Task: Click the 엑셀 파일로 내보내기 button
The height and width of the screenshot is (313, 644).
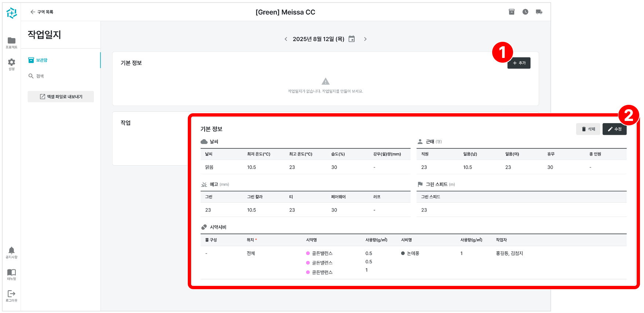Action: [x=61, y=96]
